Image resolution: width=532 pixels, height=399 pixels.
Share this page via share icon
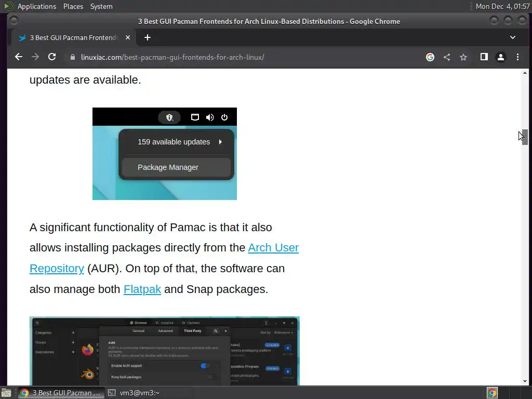point(447,57)
